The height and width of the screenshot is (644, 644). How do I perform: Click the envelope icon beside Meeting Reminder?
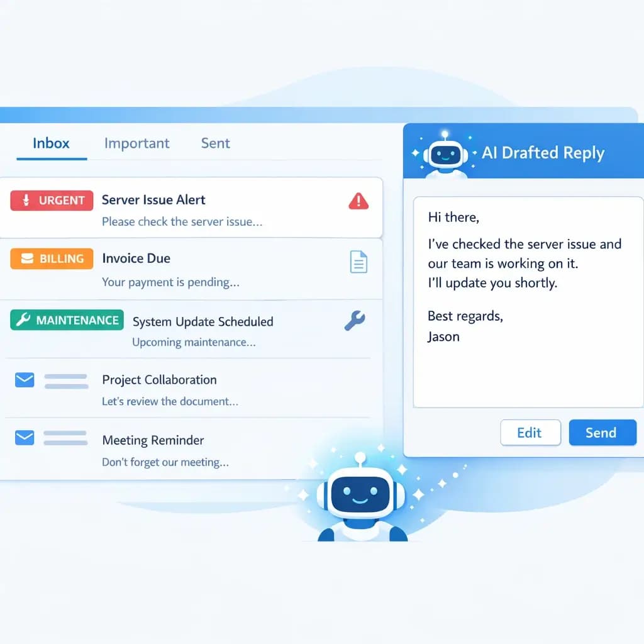(x=25, y=438)
